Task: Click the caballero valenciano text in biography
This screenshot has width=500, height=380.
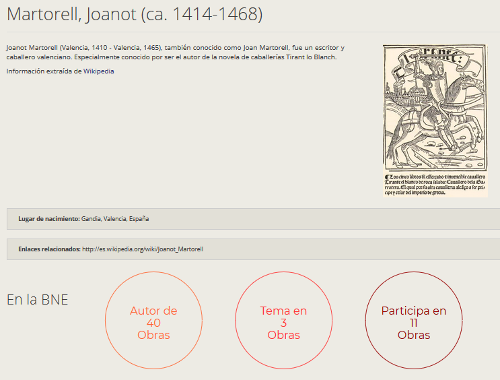Action: [x=39, y=57]
